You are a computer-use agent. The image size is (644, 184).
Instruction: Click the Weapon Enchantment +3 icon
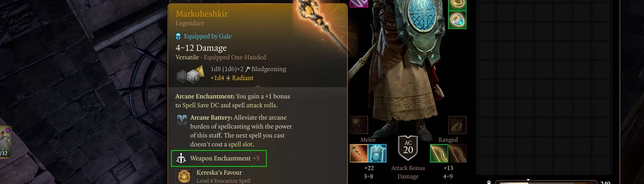(181, 158)
